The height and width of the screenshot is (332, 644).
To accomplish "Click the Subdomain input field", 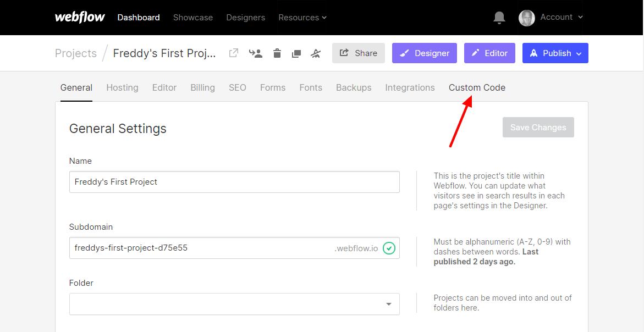I will (234, 248).
